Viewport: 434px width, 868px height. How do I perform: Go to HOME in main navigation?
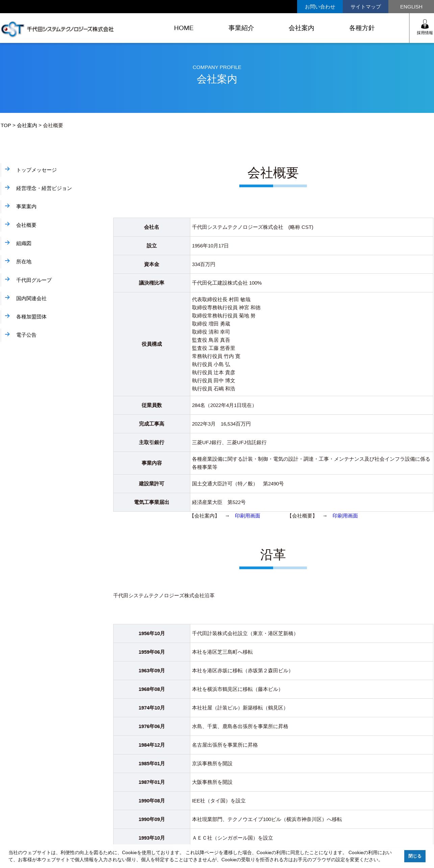tap(184, 28)
